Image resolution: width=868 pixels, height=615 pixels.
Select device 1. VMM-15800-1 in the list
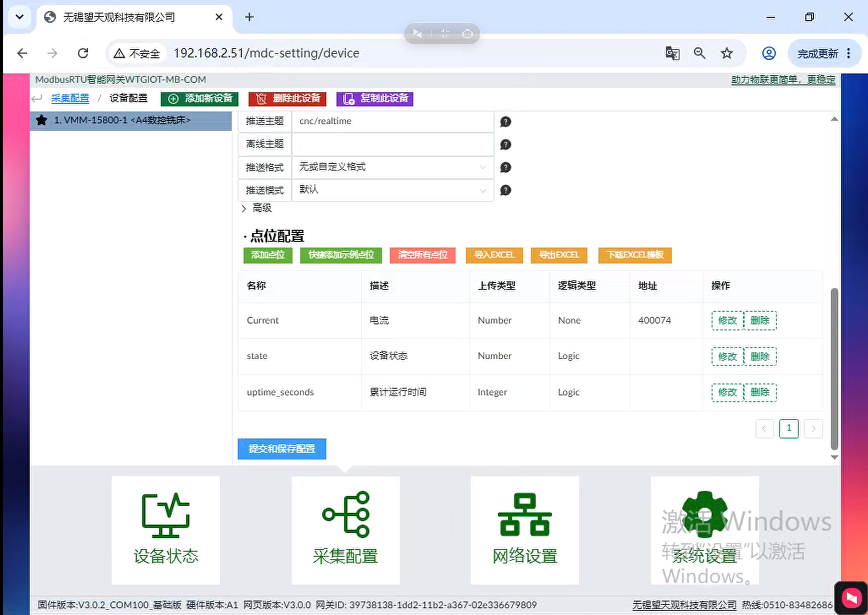pos(131,120)
